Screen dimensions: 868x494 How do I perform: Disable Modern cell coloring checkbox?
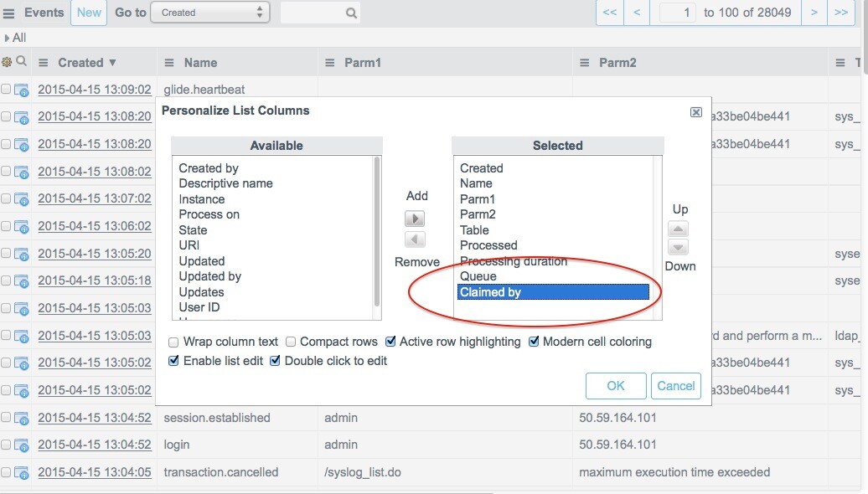tap(534, 342)
